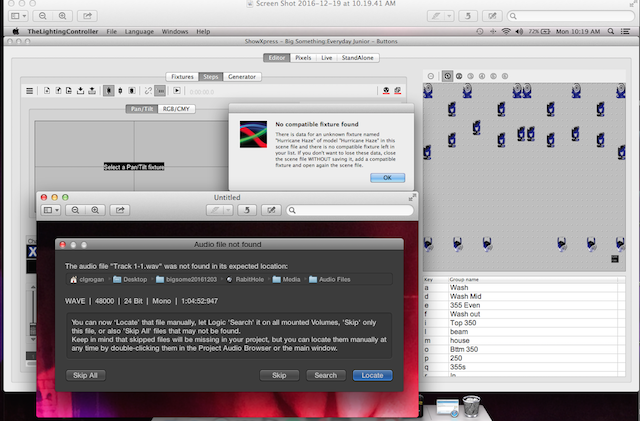Screen dimensions: 640x421
Task: Click the download-arrow import icon in Steps toolbar
Action: click(80, 91)
